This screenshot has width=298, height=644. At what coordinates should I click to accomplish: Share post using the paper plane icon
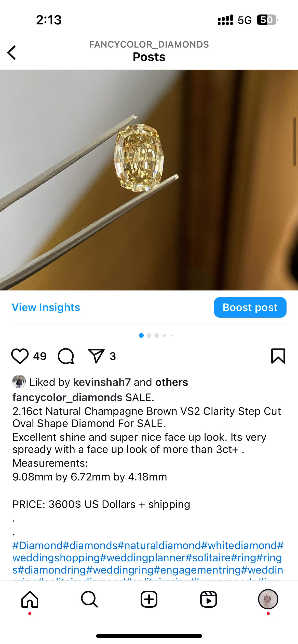[x=96, y=356]
